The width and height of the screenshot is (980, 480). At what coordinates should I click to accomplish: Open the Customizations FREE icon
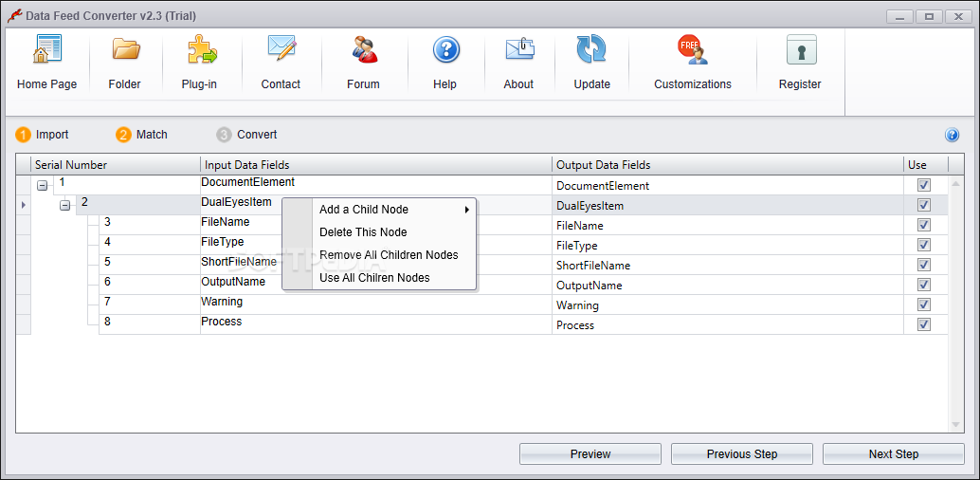(692, 49)
